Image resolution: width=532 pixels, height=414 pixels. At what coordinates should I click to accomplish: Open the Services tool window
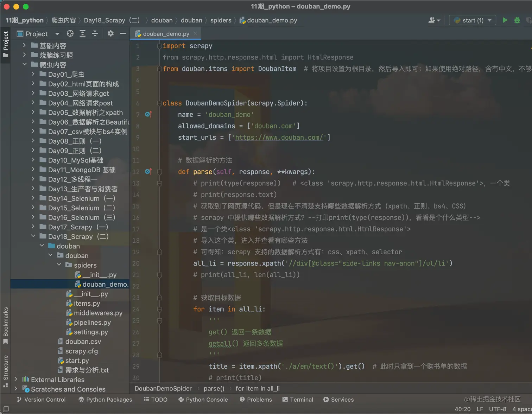338,400
